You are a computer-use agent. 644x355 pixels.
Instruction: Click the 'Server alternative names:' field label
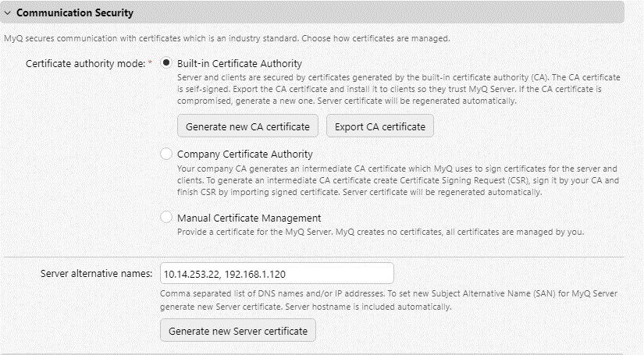pyautogui.click(x=94, y=274)
